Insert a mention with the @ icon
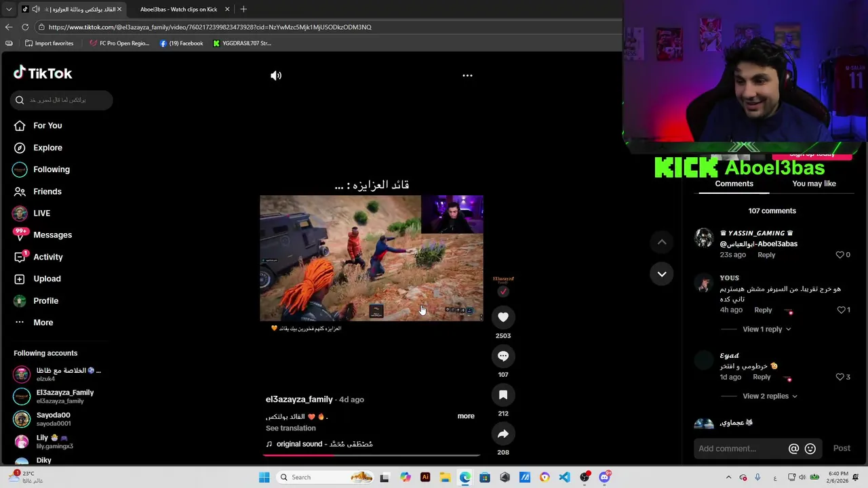This screenshot has width=868, height=488. (x=793, y=449)
